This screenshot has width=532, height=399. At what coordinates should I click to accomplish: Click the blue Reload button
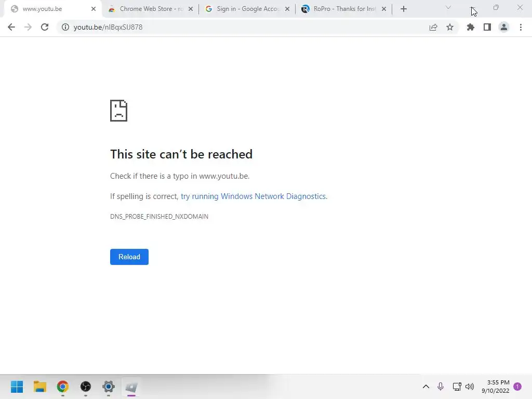(129, 257)
